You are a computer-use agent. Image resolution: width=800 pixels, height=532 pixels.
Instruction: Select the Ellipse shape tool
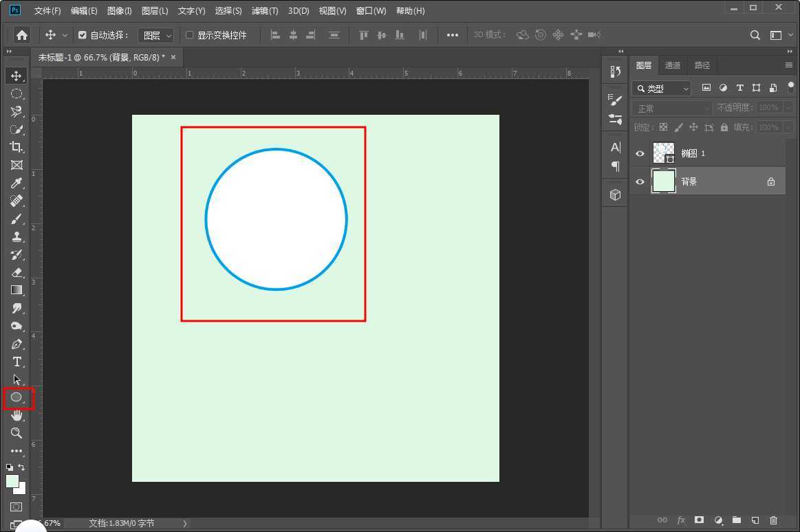(x=17, y=397)
